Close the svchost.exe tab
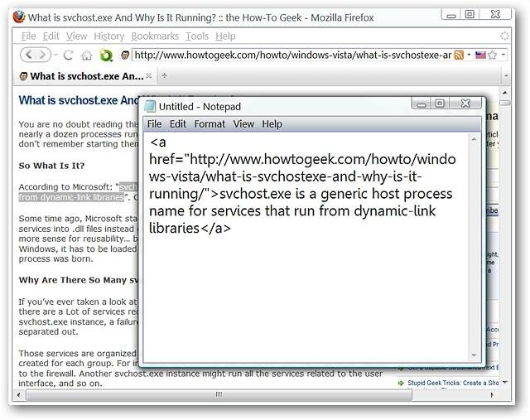 pyautogui.click(x=149, y=75)
